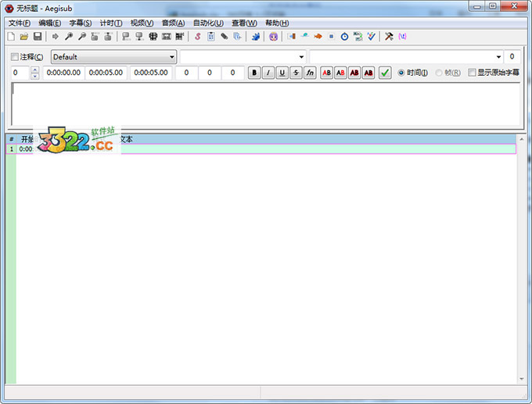Screen dimensions: 532x404
Task: Select the 时间 radio button
Action: tap(401, 73)
